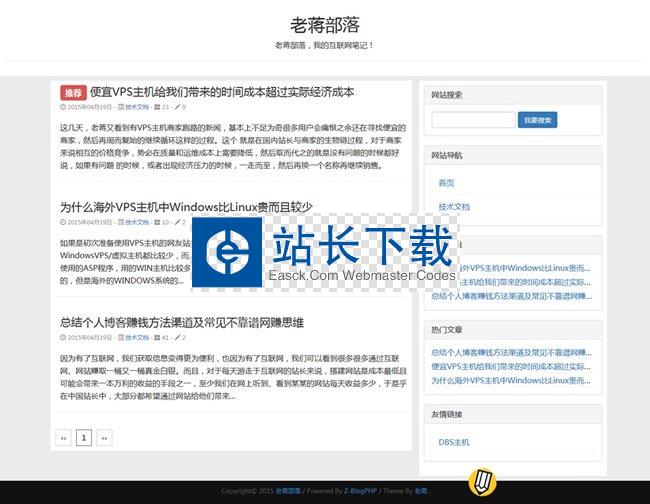This screenshot has height=504, width=650.
Task: Click the 2015年04月19日 date on the 总结个人博客赚钱 post
Action: click(90, 337)
